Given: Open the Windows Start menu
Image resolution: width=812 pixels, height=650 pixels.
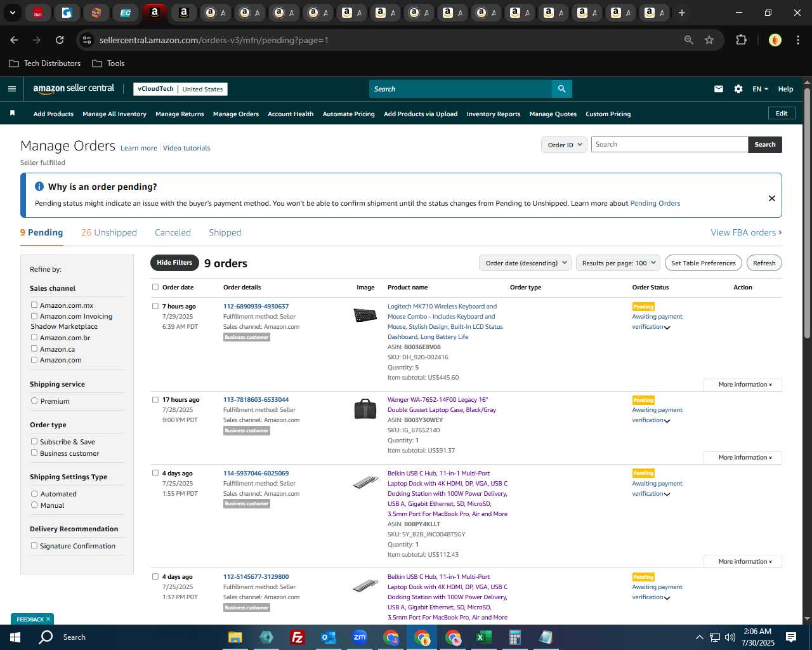Looking at the screenshot, I should pos(15,637).
